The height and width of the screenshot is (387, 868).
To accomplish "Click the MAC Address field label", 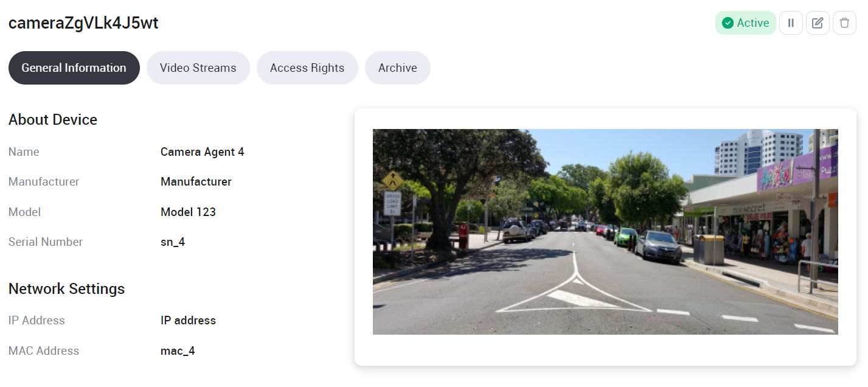I will (x=44, y=351).
